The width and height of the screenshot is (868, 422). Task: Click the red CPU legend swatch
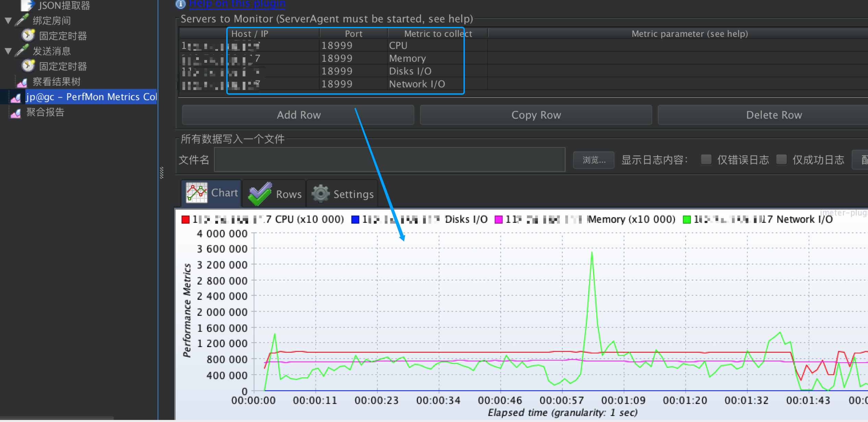click(185, 219)
